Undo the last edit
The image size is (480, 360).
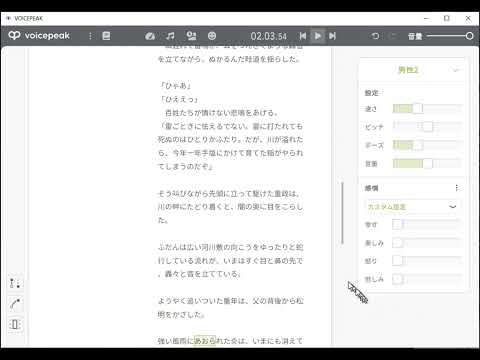(x=375, y=36)
